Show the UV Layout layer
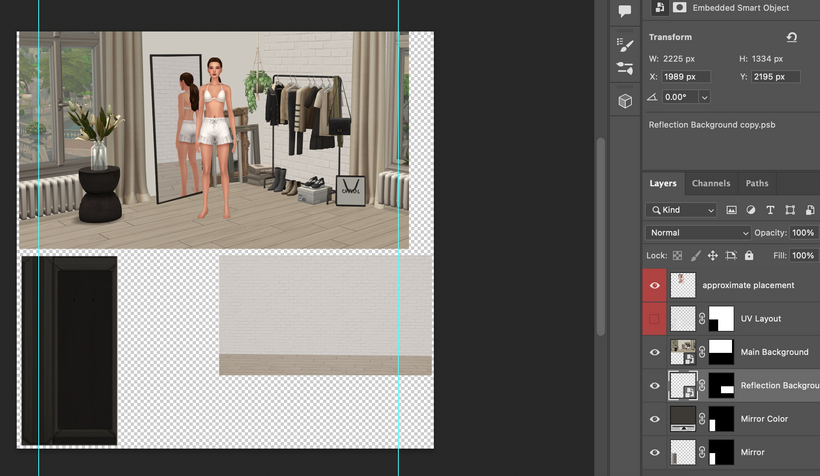The width and height of the screenshot is (820, 476). point(655,319)
